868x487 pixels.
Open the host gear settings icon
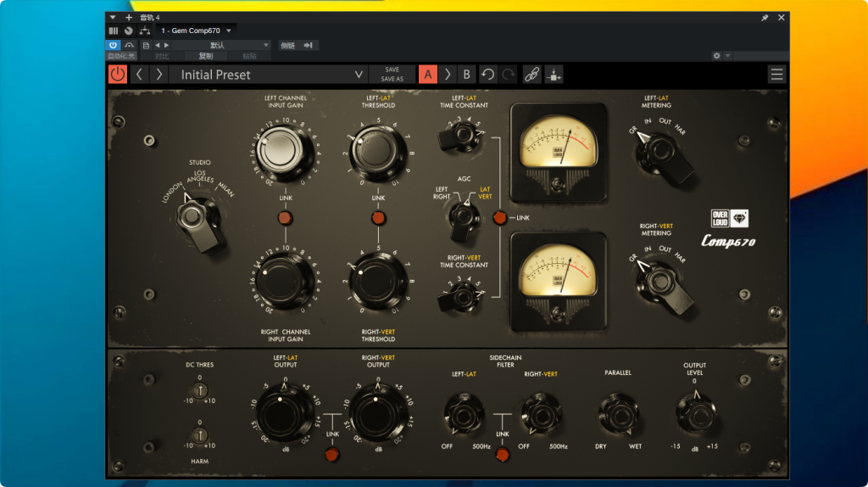[x=717, y=56]
